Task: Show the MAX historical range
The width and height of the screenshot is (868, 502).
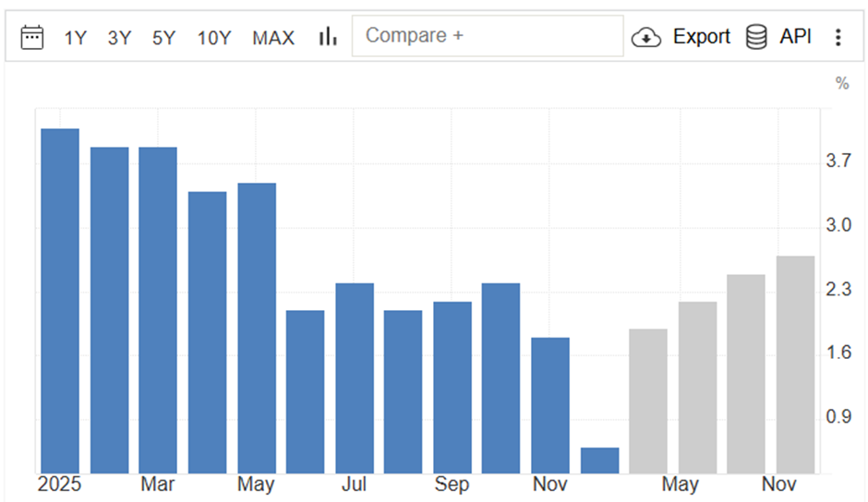Action: pyautogui.click(x=273, y=38)
